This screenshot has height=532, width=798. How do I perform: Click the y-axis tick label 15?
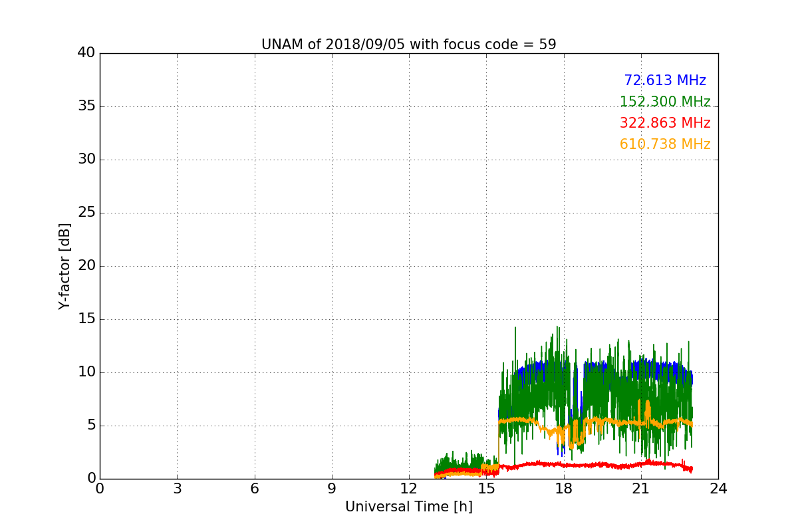coord(86,319)
